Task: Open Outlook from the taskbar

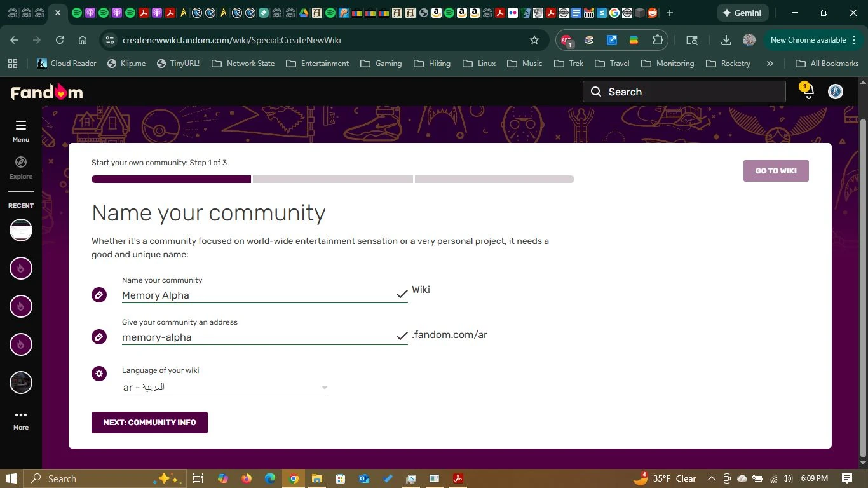Action: pos(364,478)
